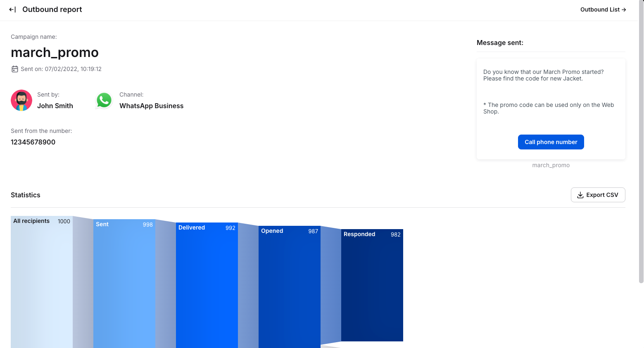644x348 pixels.
Task: Click the march_promo template caption
Action: pos(551,165)
